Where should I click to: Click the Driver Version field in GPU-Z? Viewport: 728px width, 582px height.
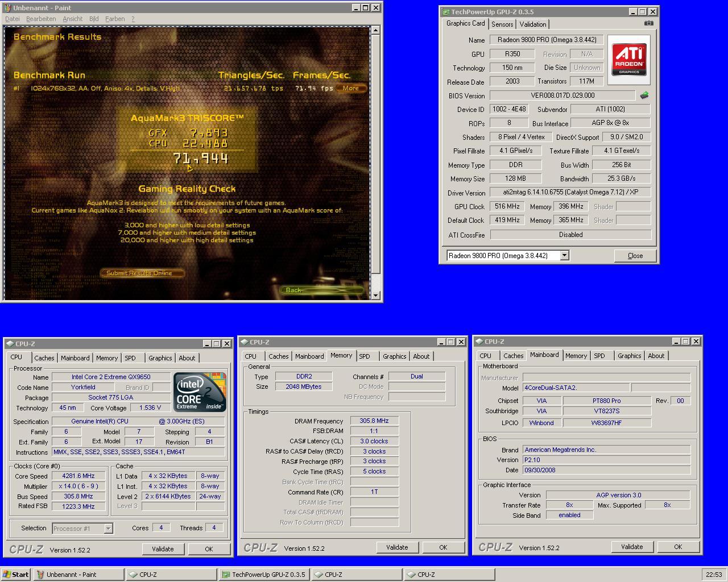coord(570,192)
